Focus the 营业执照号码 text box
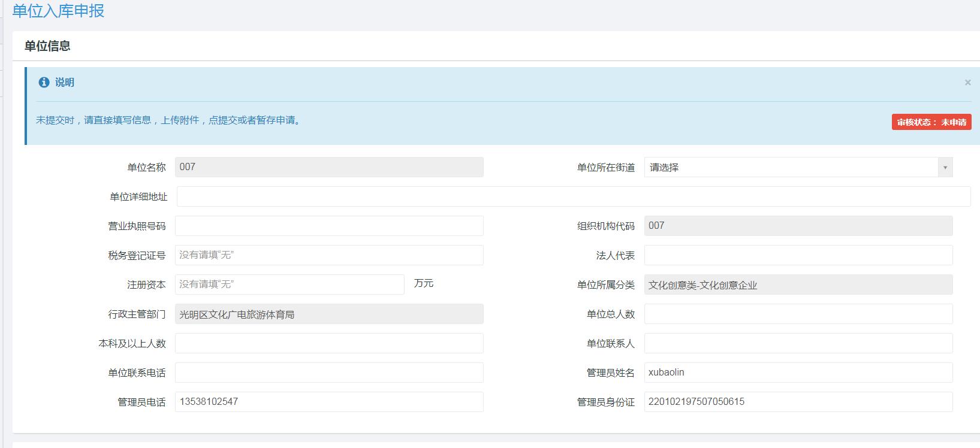Image resolution: width=980 pixels, height=448 pixels. pos(329,226)
